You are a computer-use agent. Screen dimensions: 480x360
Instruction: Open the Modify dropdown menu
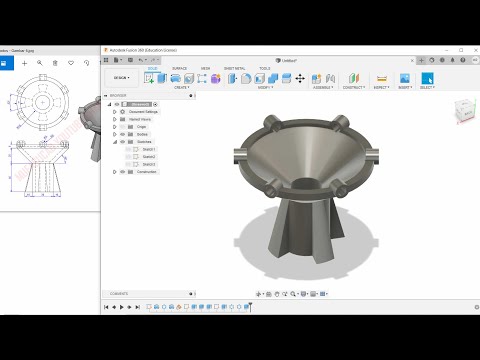[265, 87]
